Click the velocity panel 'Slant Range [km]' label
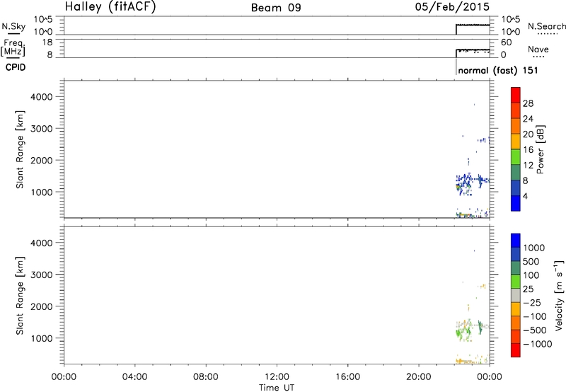The width and height of the screenshot is (566, 392). 20,296
